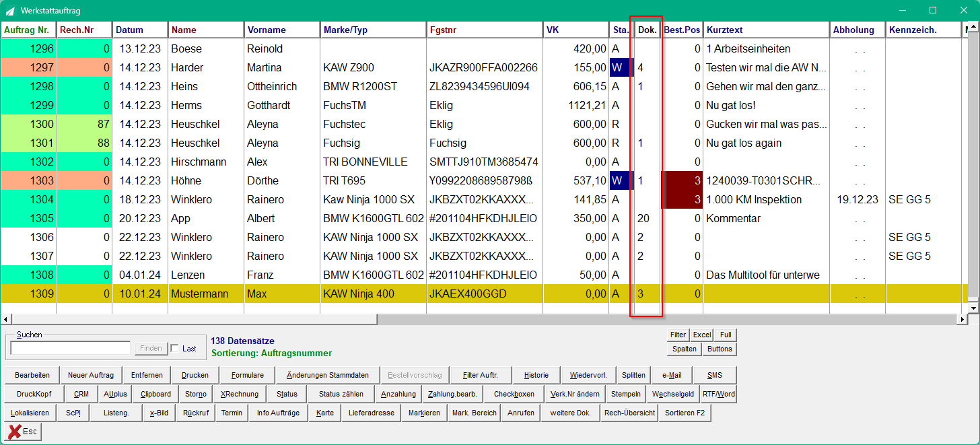980x445 pixels.
Task: Click the Termin button
Action: point(232,413)
